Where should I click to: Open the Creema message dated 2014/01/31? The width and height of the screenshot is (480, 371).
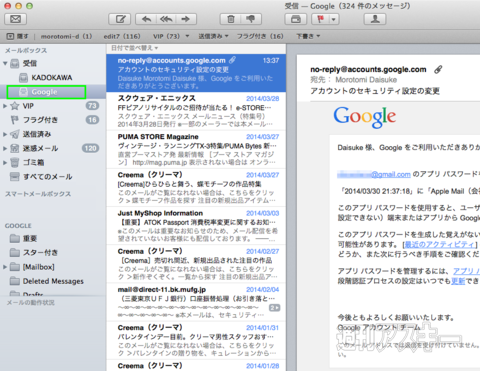tap(196, 340)
